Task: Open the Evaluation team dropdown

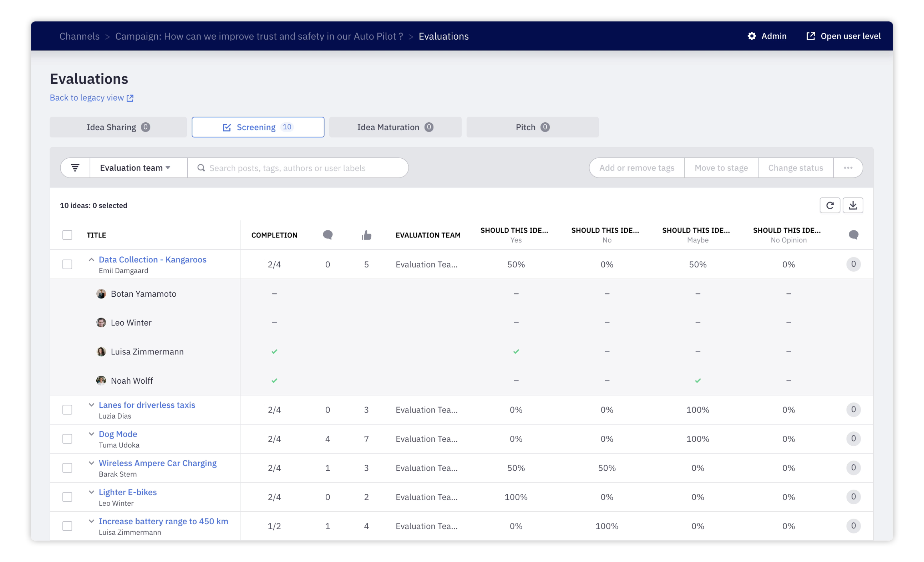Action: click(135, 168)
